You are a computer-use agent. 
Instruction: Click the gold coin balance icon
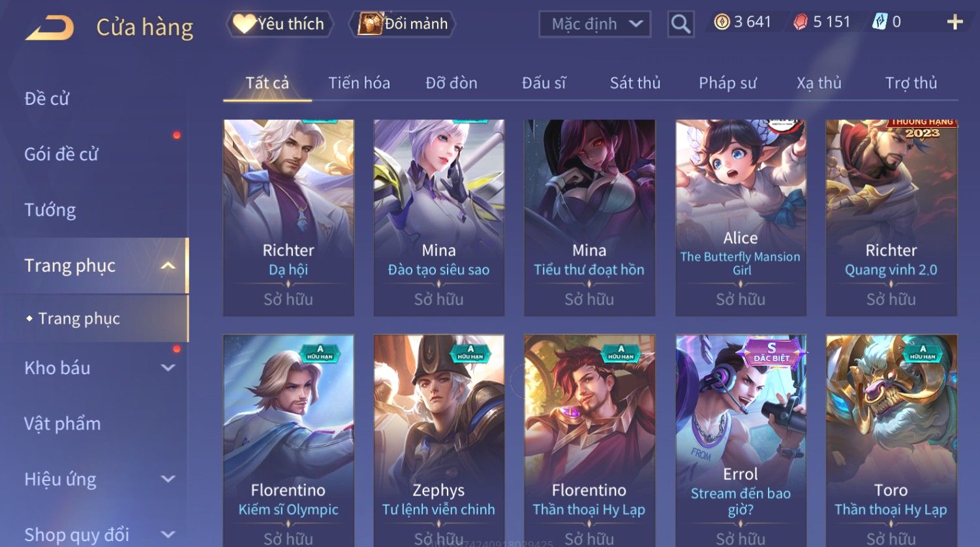722,23
